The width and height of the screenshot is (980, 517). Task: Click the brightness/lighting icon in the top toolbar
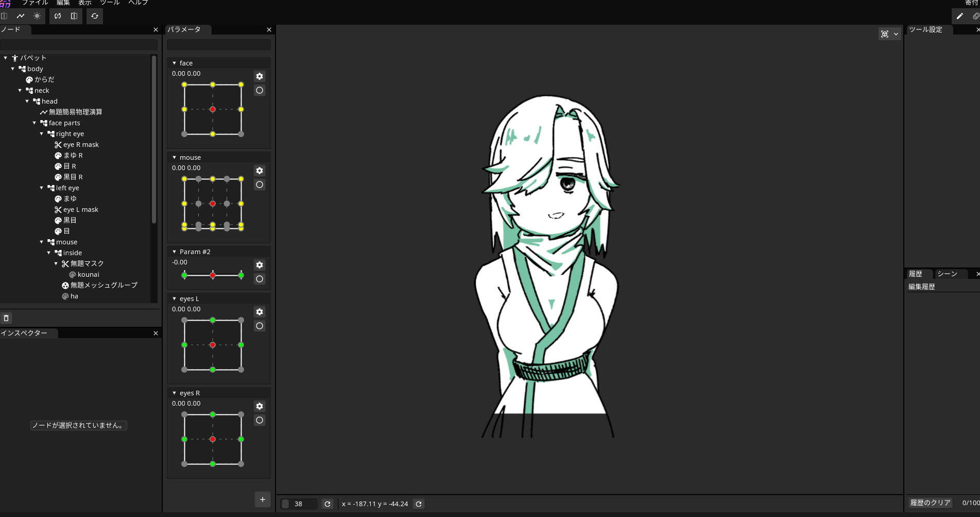coord(37,16)
